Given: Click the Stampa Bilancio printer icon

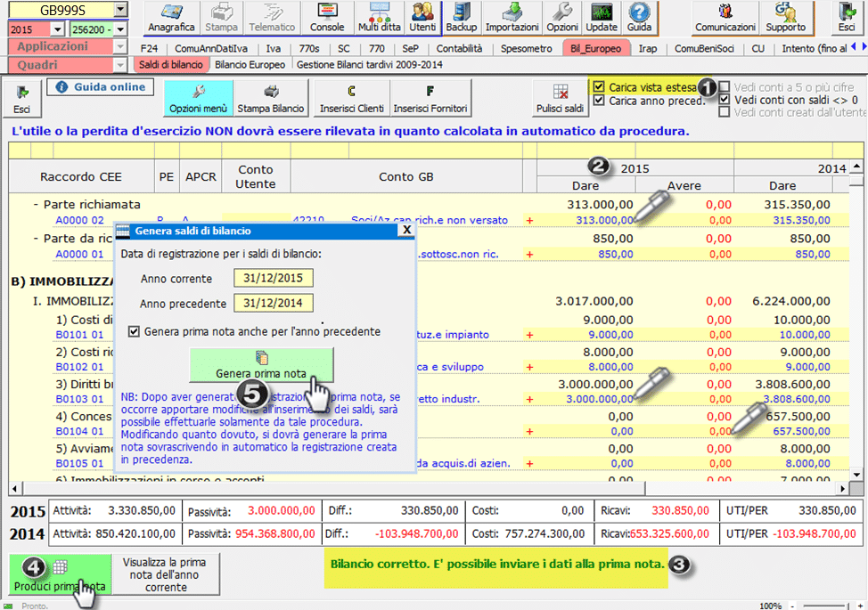Looking at the screenshot, I should click(270, 98).
